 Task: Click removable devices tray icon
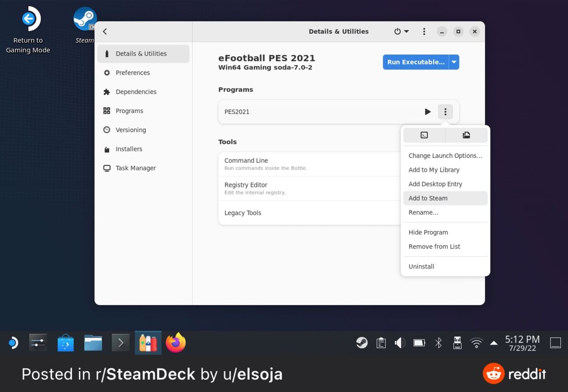(457, 343)
